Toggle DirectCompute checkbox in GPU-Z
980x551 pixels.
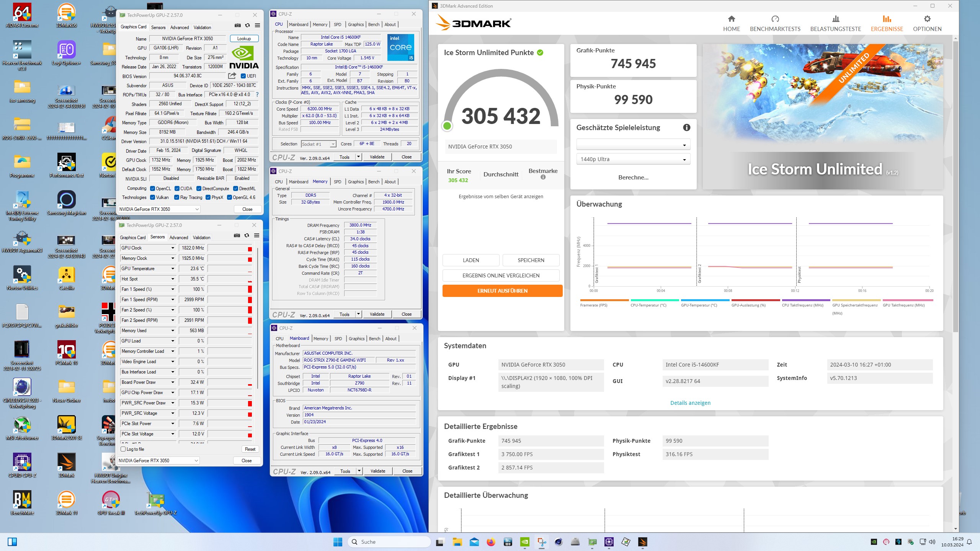[199, 188]
